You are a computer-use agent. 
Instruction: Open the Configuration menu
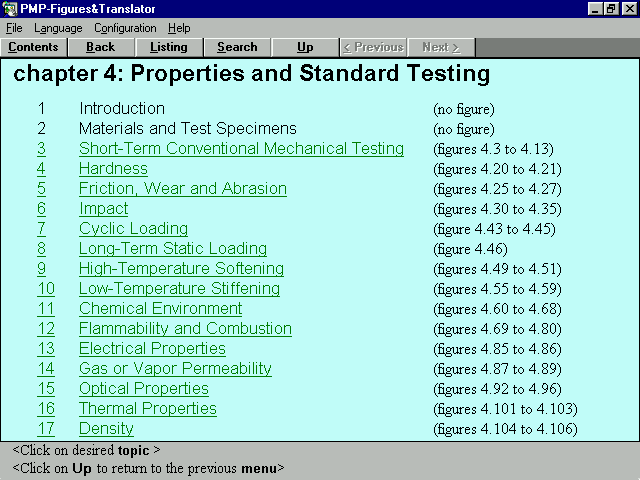click(125, 28)
